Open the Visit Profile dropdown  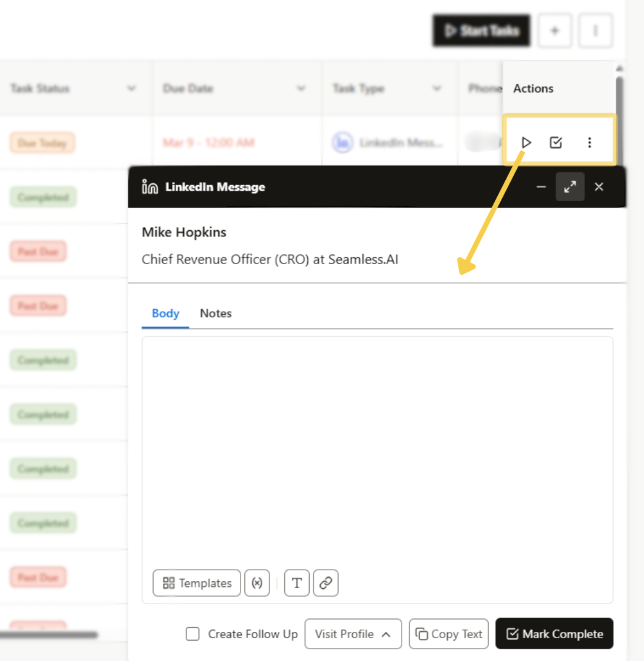353,634
